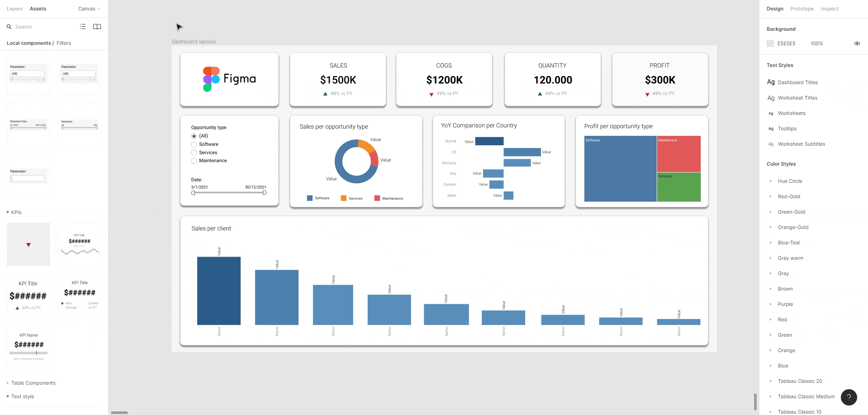Select the Services radio button
Viewport: 868px width, 415px height.
point(194,153)
